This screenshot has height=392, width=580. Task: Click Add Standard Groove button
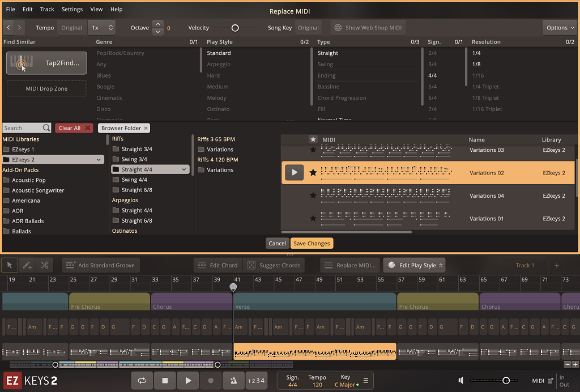coord(101,265)
